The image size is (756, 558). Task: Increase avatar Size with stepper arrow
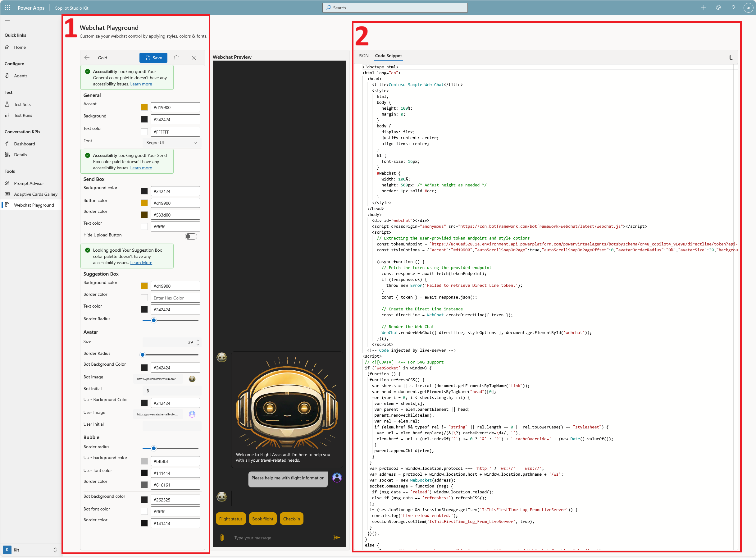click(x=198, y=340)
